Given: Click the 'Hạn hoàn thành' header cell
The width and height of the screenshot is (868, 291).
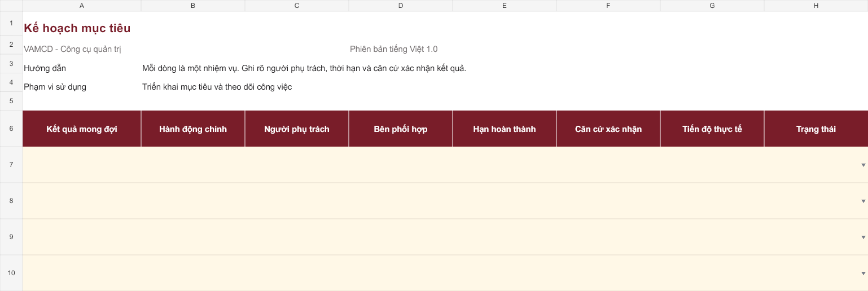Looking at the screenshot, I should tap(505, 129).
